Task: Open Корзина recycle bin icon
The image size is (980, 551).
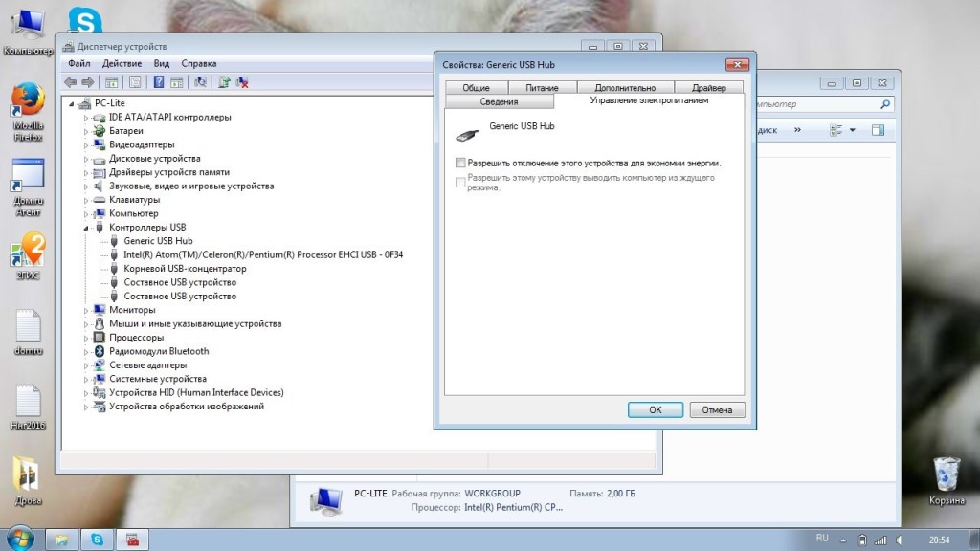Action: (947, 480)
